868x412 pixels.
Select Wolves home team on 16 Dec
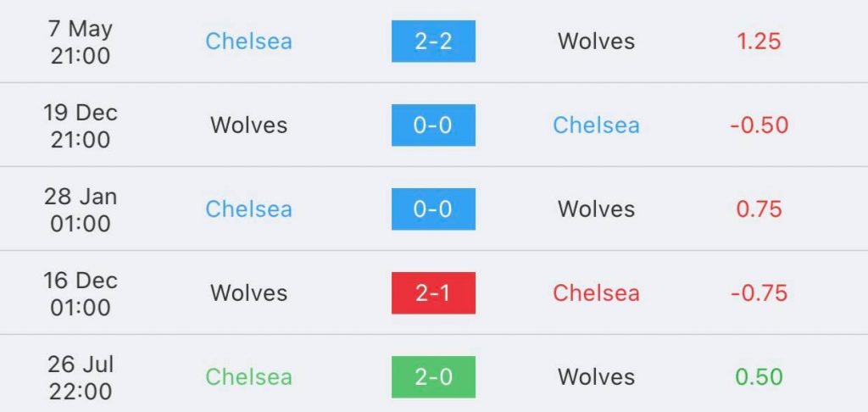[248, 293]
